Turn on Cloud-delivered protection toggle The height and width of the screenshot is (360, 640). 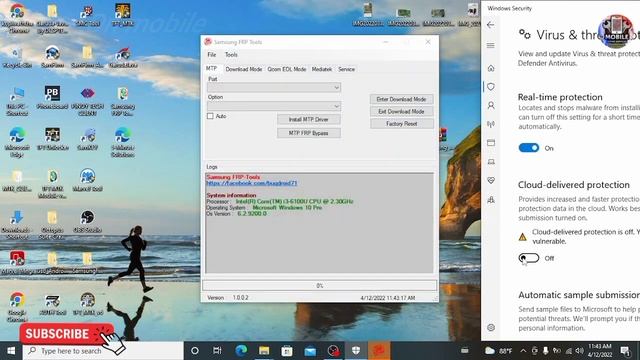pos(529,258)
